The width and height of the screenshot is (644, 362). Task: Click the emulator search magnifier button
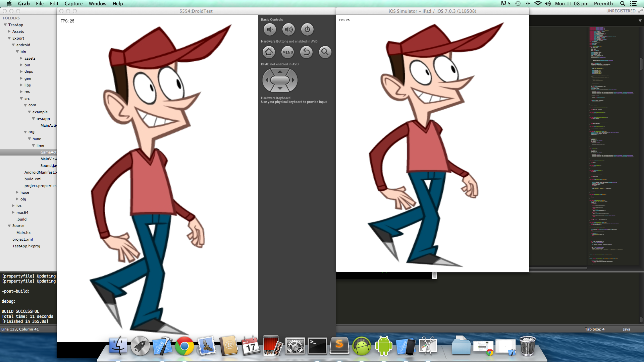point(325,52)
